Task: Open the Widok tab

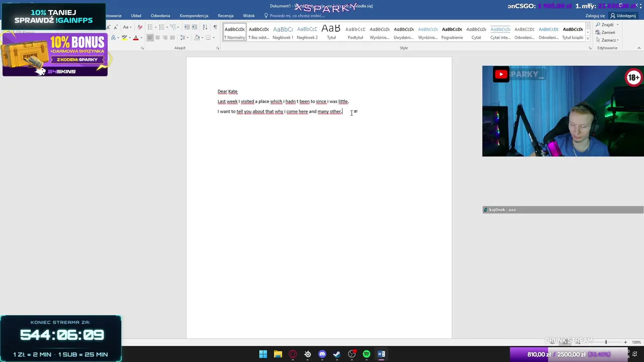Action: (249, 16)
